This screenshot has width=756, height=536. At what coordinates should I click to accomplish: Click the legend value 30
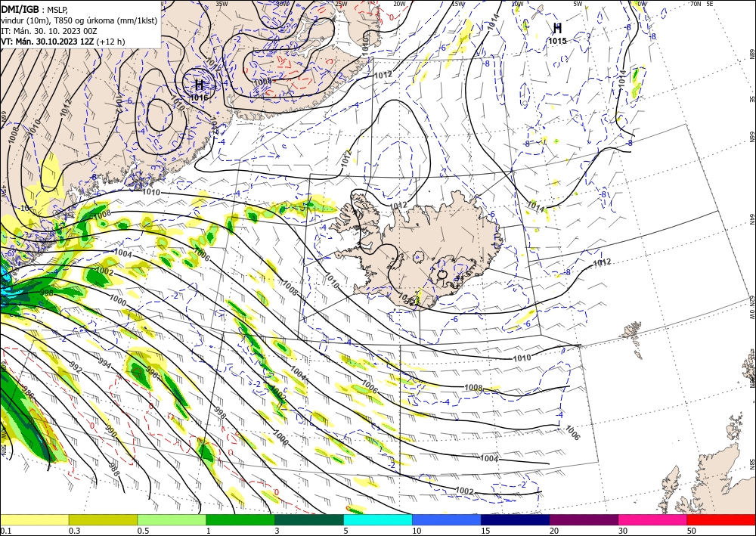623,531
